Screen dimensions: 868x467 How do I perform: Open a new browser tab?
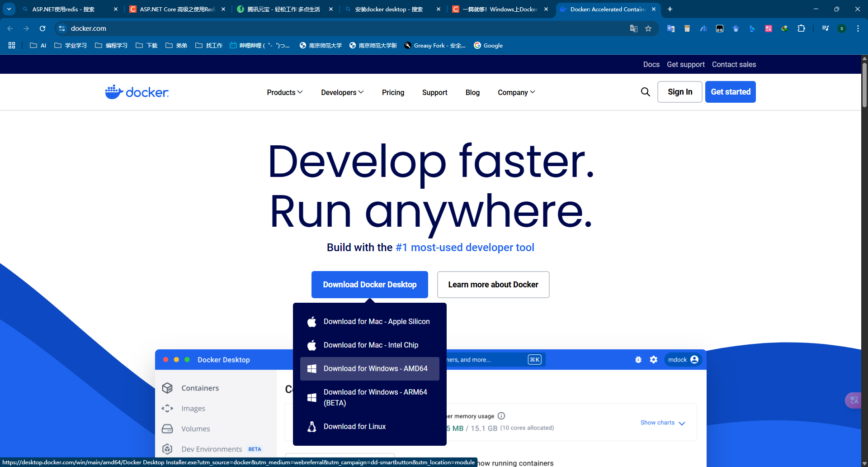coord(670,9)
